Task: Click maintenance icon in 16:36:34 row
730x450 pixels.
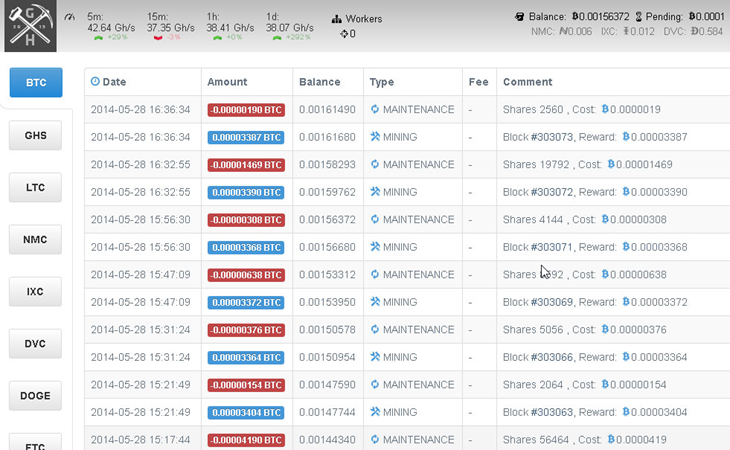Action: [x=375, y=109]
